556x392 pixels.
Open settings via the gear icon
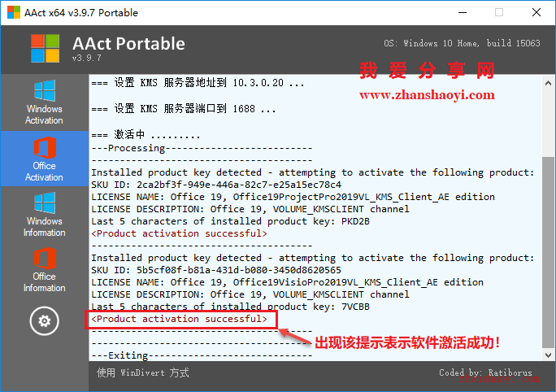[x=45, y=321]
